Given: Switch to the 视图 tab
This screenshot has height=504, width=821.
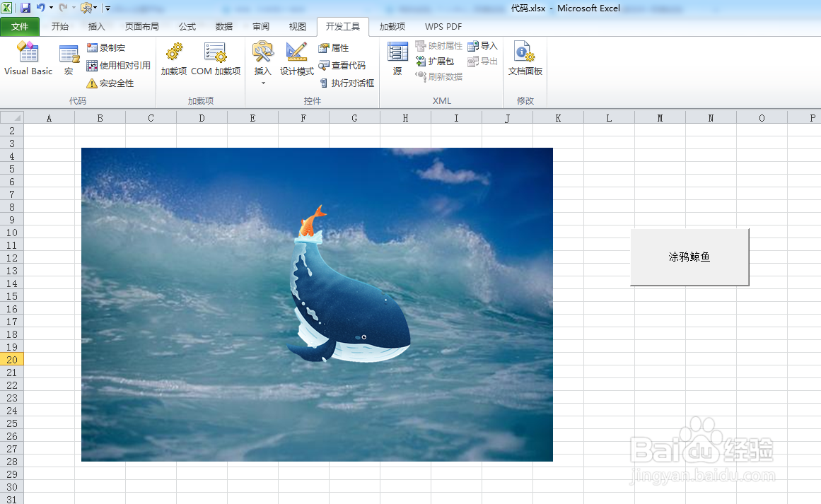Looking at the screenshot, I should (x=298, y=27).
